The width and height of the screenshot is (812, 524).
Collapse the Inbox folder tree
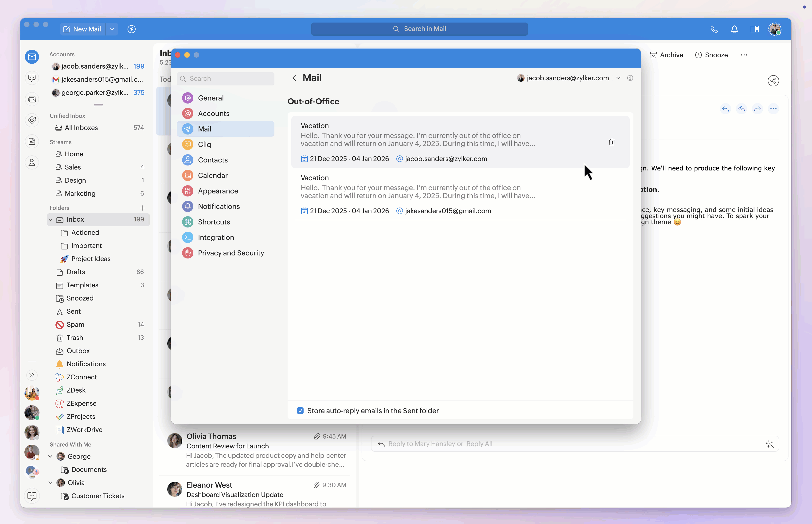tap(50, 220)
